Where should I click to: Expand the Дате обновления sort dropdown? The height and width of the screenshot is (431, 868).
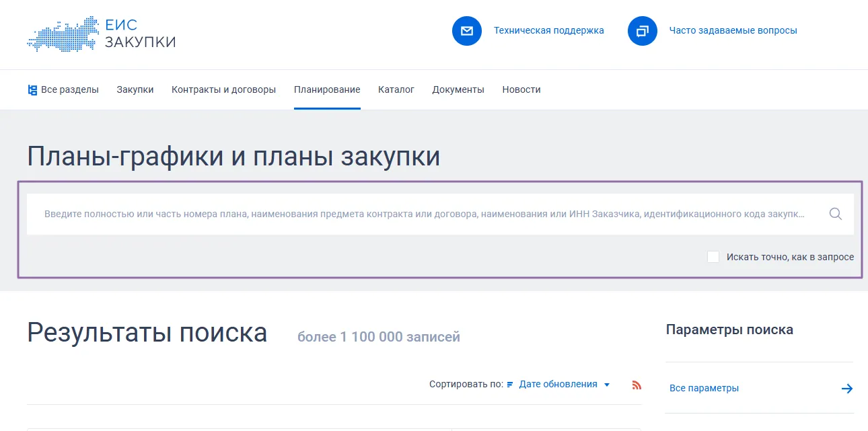[558, 385]
